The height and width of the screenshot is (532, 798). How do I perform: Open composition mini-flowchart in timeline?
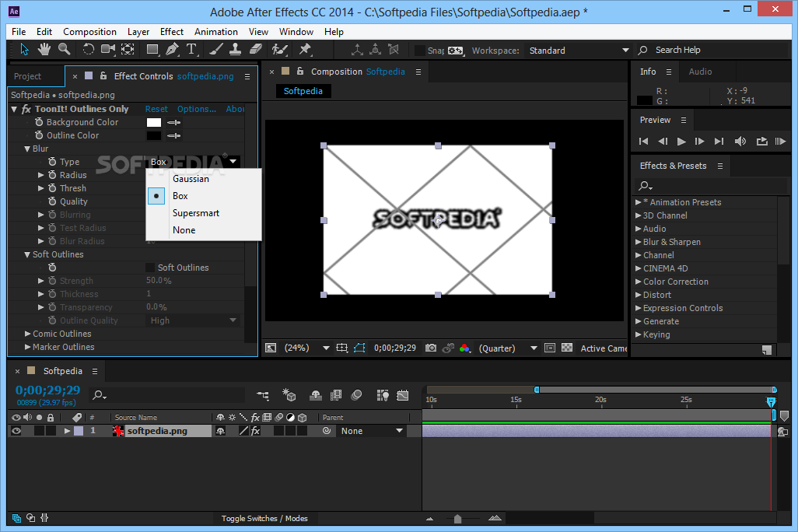click(x=263, y=395)
